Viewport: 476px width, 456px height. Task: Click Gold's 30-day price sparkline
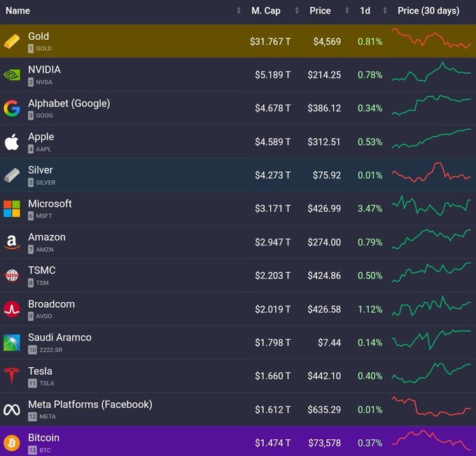point(431,38)
